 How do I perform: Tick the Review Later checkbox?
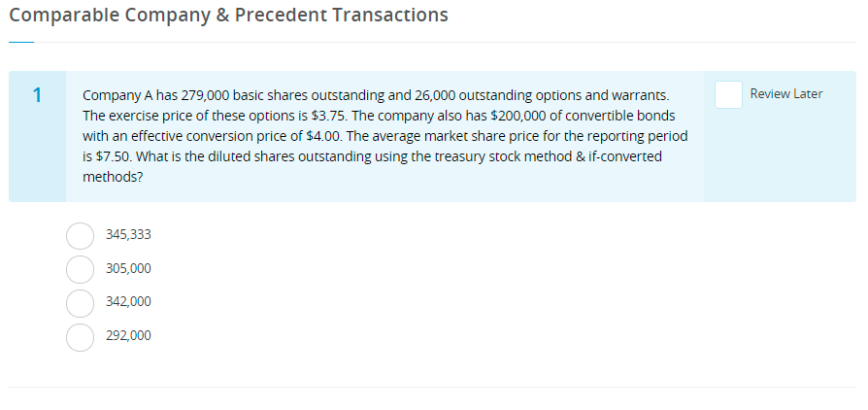[728, 94]
